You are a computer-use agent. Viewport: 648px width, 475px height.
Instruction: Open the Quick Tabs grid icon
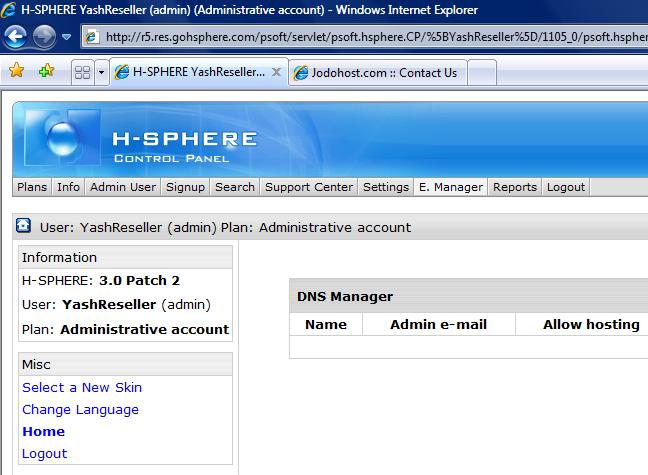(83, 72)
